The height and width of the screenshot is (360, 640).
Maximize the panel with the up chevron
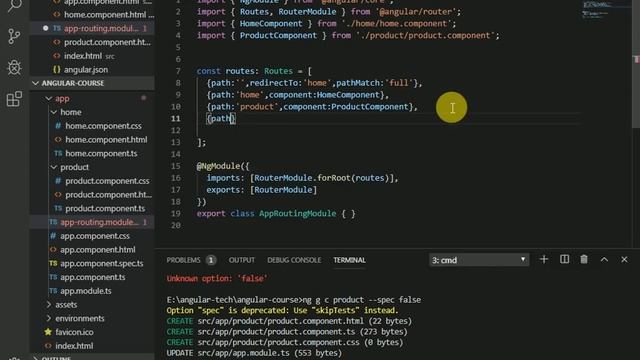click(x=604, y=260)
